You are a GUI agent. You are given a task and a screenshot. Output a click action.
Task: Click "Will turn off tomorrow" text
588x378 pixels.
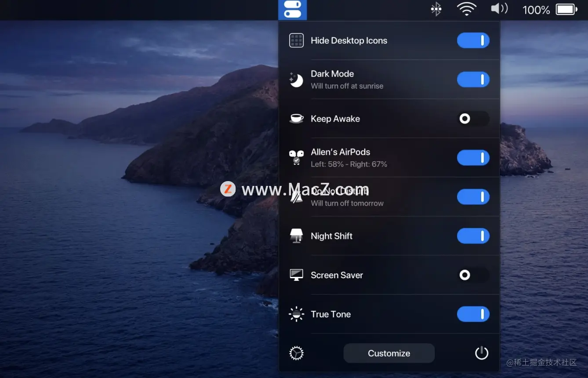[x=347, y=204]
